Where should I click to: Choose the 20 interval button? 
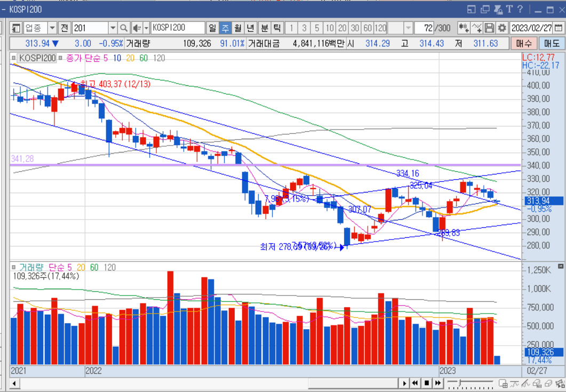tap(342, 28)
